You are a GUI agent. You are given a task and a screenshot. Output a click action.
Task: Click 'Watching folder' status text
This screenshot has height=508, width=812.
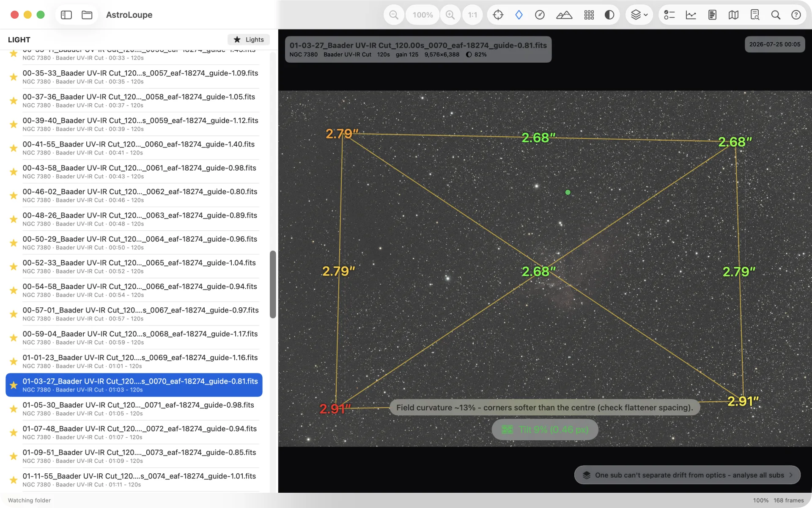(29, 500)
